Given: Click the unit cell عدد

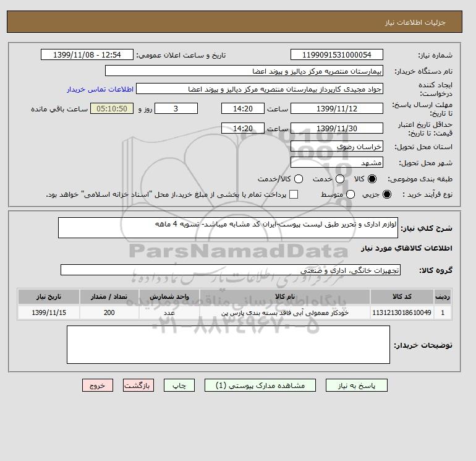Looking at the screenshot, I should pyautogui.click(x=169, y=312).
